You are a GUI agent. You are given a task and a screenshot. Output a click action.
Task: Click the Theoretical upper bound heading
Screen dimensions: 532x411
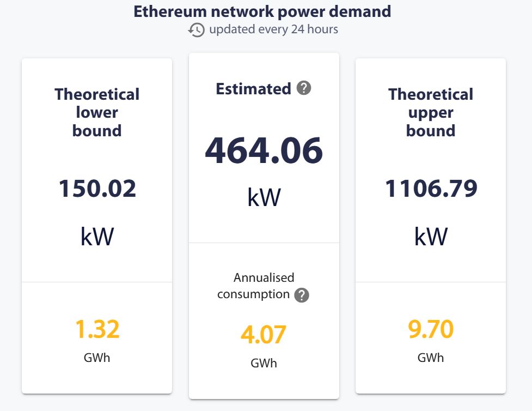click(431, 112)
